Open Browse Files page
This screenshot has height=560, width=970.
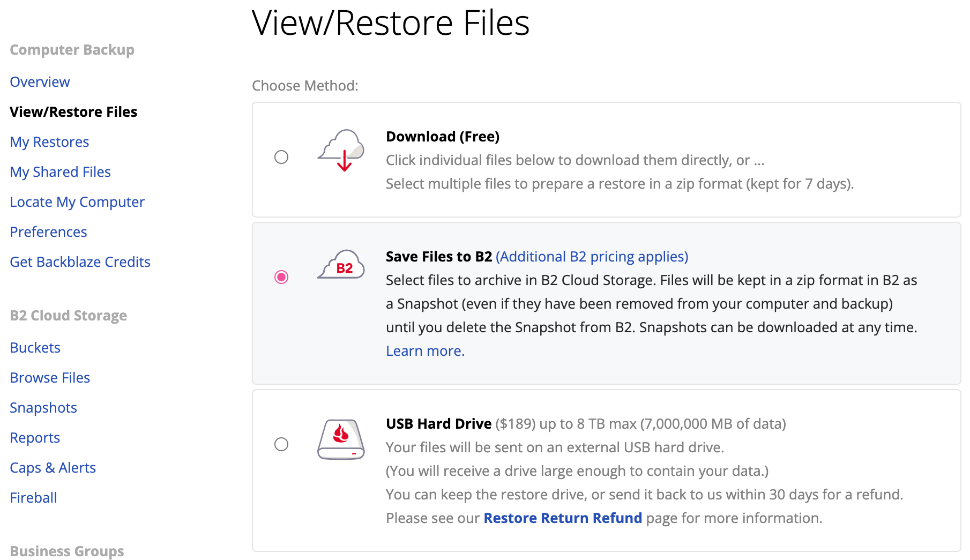[50, 378]
